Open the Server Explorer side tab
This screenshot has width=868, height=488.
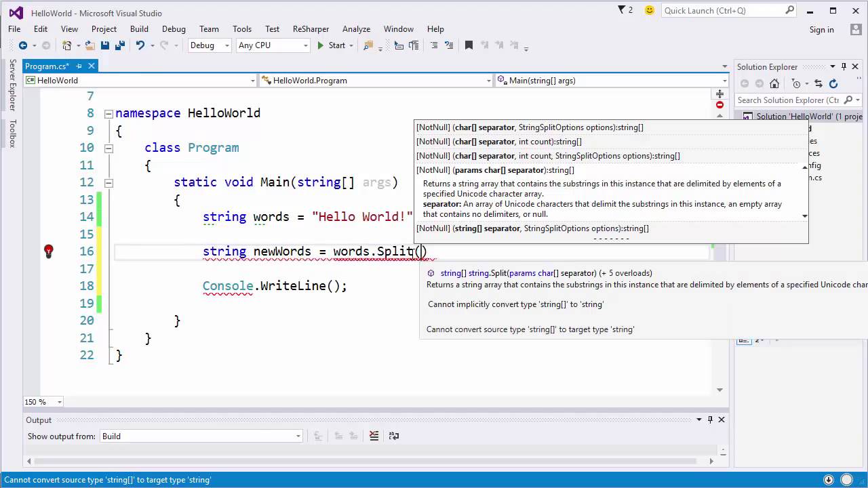12,85
